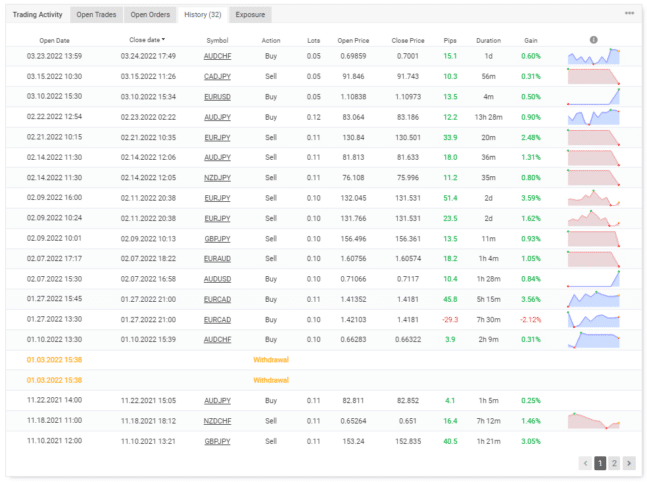
Task: Open the CADJPY symbol link
Action: 217,76
